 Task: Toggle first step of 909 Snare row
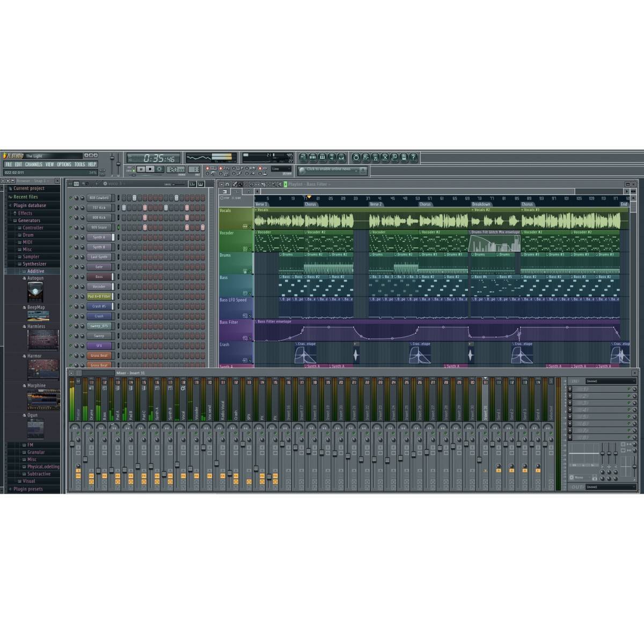(124, 228)
